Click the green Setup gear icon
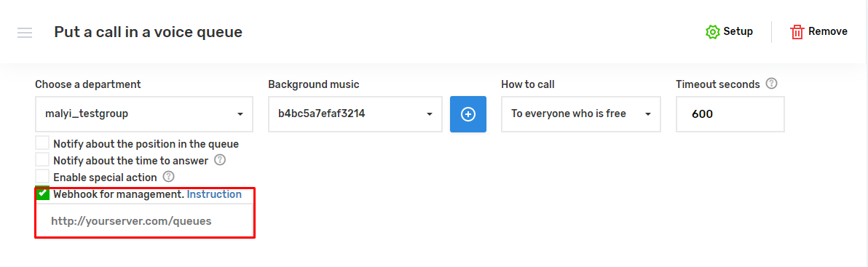 tap(712, 31)
